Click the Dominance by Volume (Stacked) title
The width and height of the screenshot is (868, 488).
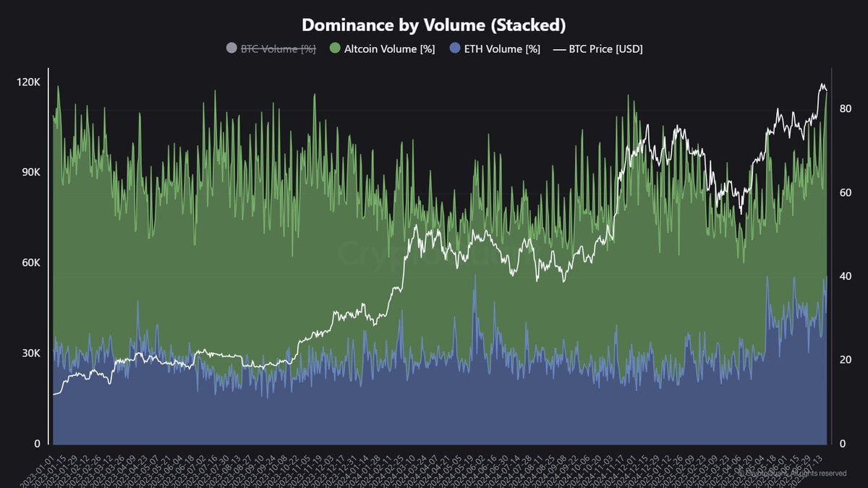(434, 25)
